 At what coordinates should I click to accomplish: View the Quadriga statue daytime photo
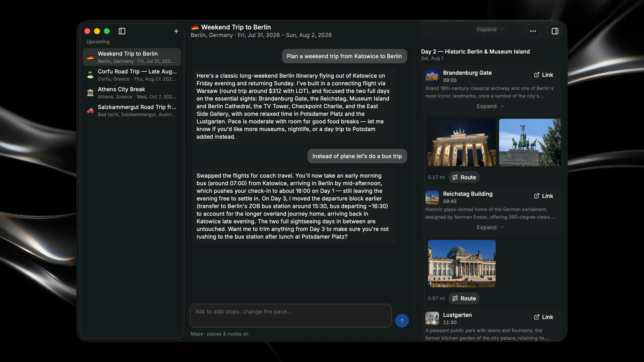point(530,142)
